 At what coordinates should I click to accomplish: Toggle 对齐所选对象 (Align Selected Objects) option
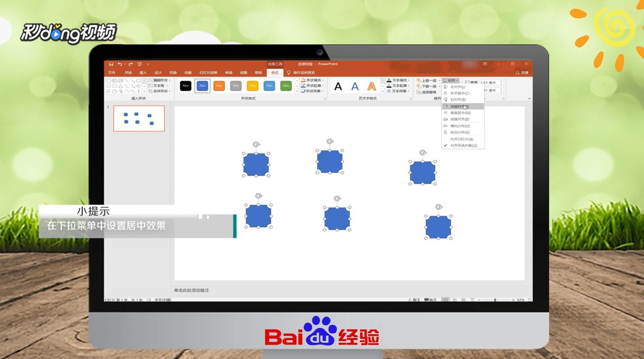[x=463, y=146]
